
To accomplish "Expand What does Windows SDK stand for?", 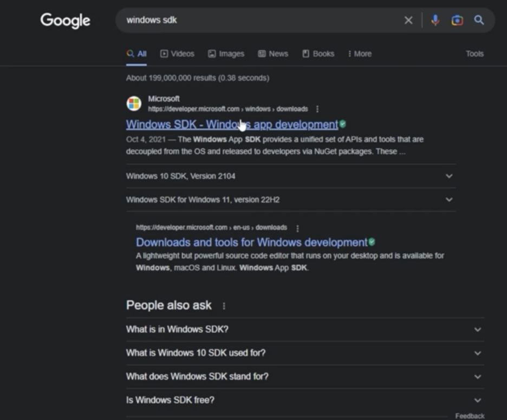I will 305,377.
